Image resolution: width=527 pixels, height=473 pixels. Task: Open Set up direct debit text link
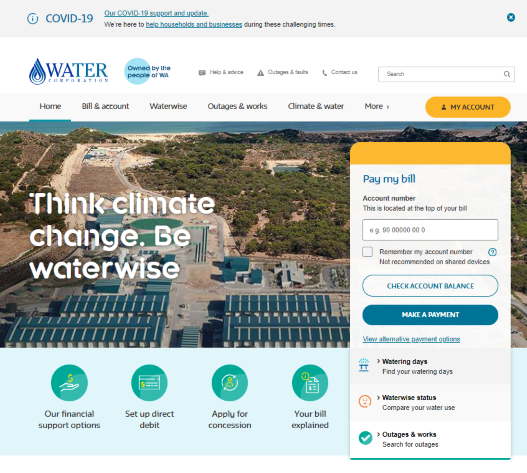coord(150,420)
